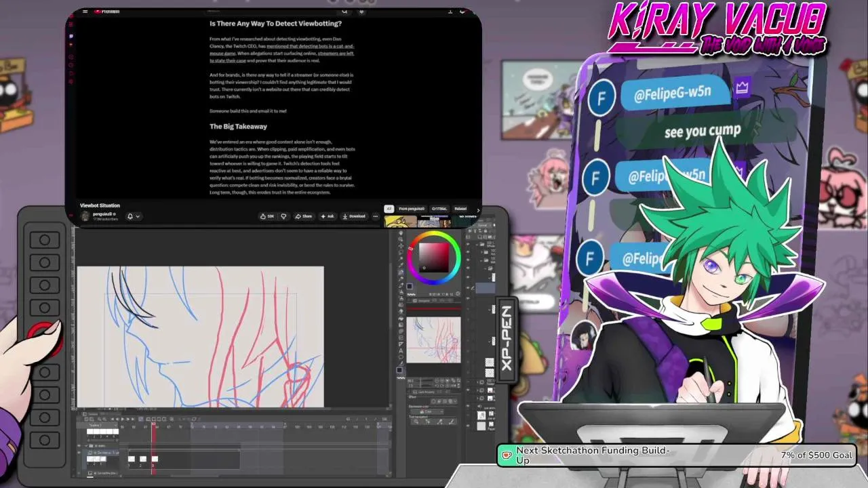Dislike the Viewbot Situation video
Screen dimensions: 868x488
[283, 216]
